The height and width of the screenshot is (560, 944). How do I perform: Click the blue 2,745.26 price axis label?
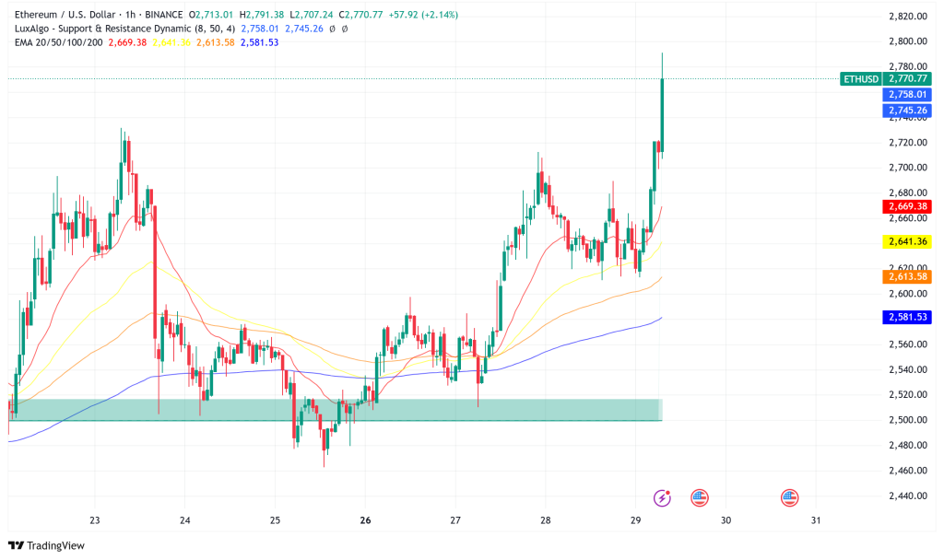[x=907, y=111]
